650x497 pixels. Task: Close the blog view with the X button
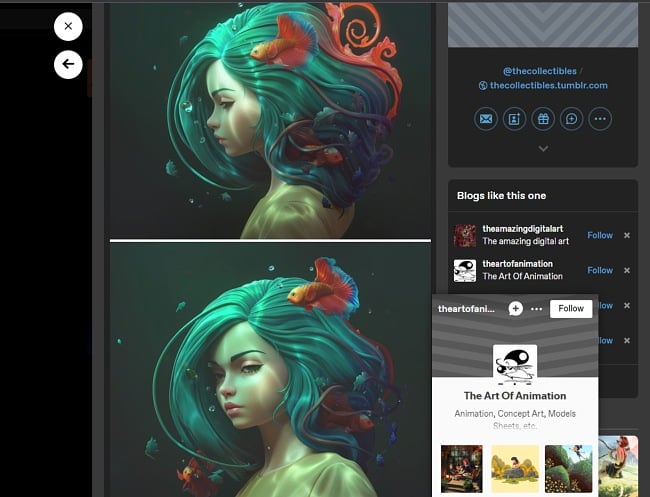(x=68, y=26)
